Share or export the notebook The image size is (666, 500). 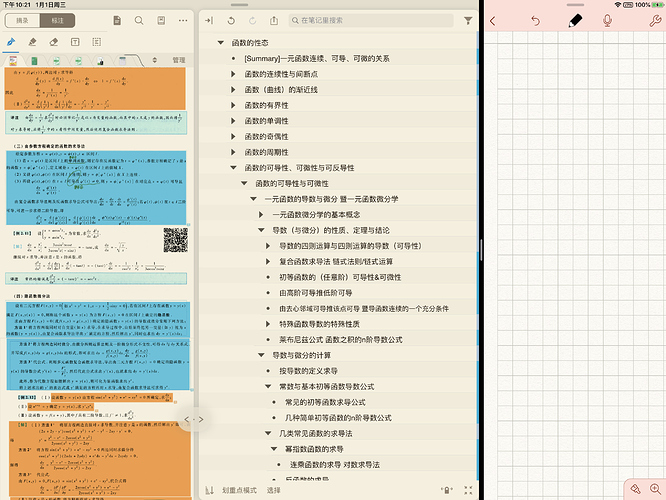click(x=274, y=20)
